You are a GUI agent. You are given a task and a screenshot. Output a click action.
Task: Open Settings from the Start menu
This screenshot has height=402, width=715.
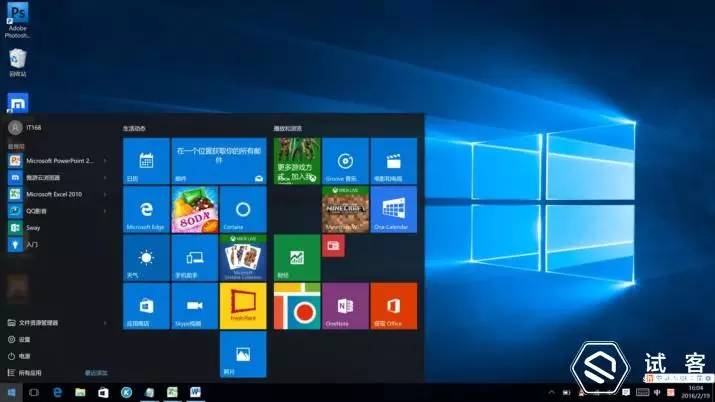click(24, 339)
